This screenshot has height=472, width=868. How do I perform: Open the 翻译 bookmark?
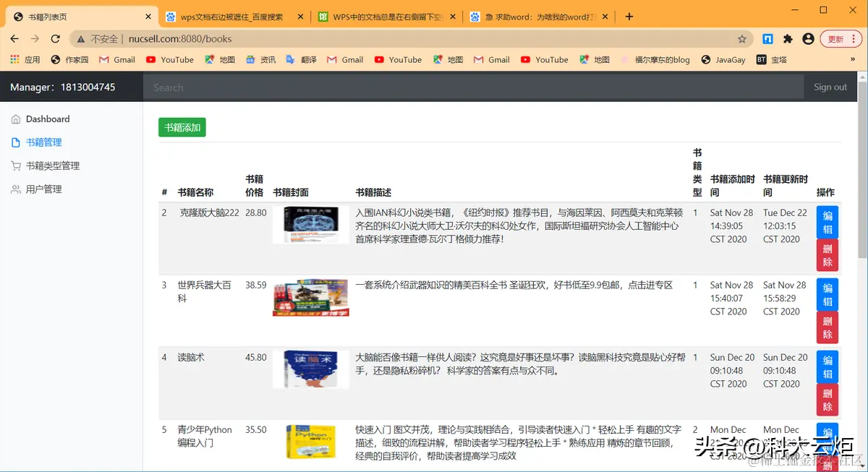click(x=301, y=60)
